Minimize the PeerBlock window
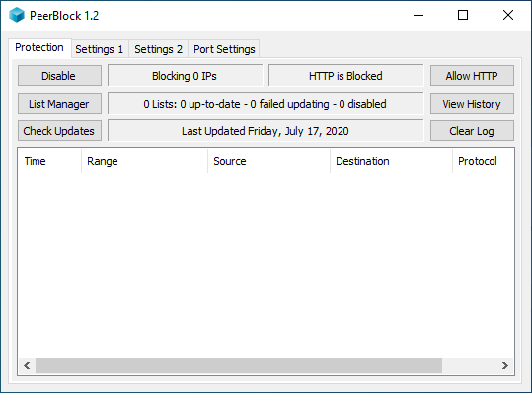This screenshot has width=532, height=393. point(418,15)
